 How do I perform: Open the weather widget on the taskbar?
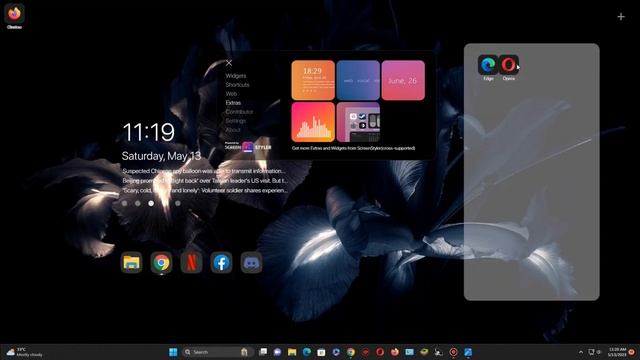pyautogui.click(x=24, y=352)
